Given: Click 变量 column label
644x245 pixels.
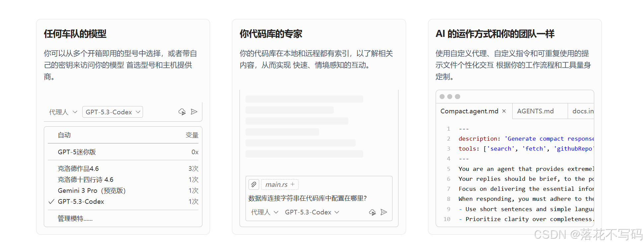Looking at the screenshot, I should point(192,135).
